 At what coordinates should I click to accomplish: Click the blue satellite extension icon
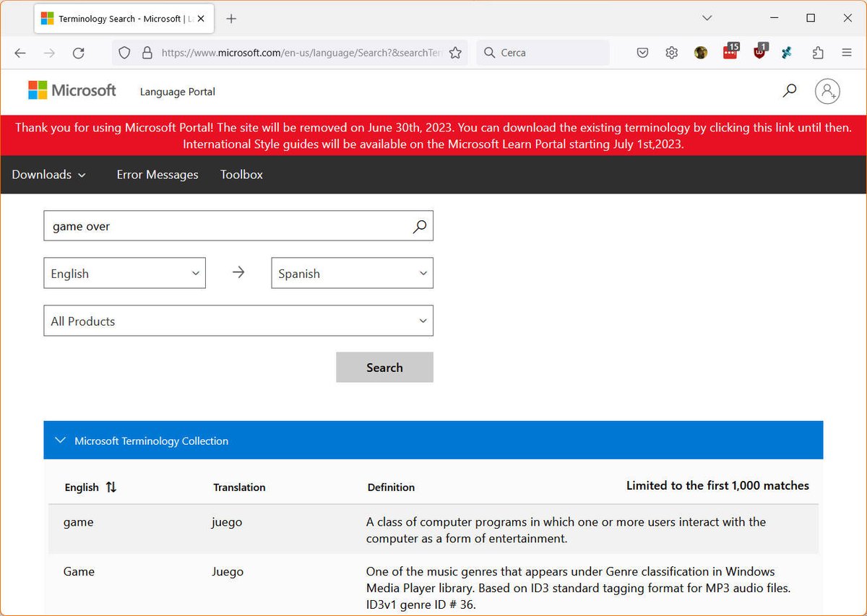coord(788,53)
